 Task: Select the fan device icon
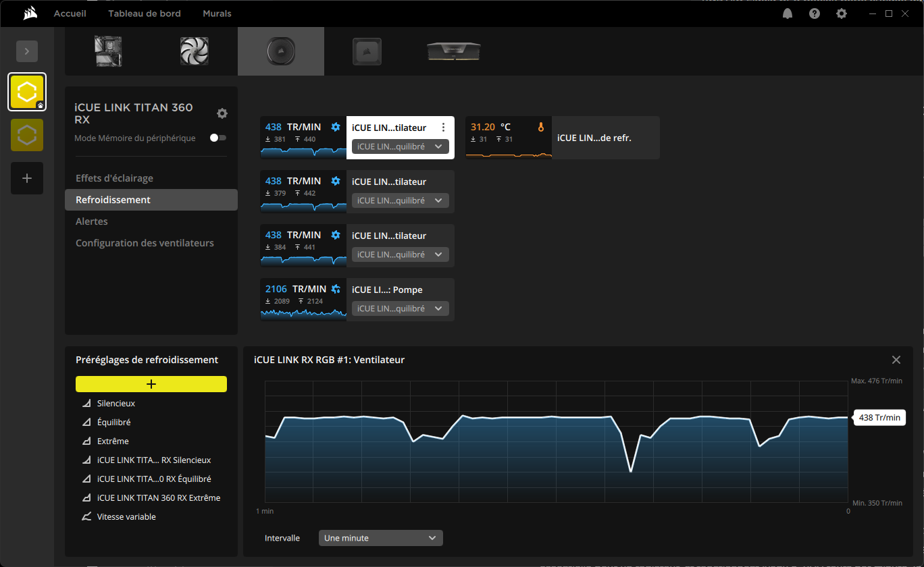pos(195,51)
